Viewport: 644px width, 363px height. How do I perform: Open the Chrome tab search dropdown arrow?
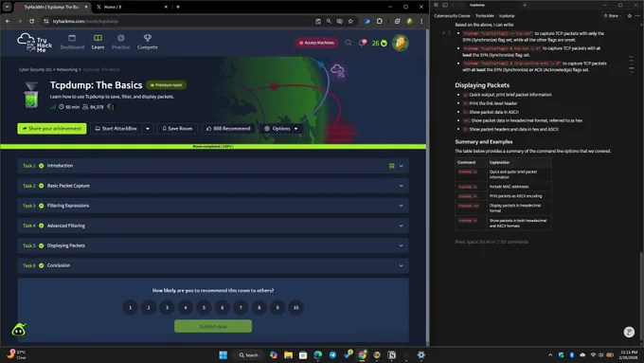(7, 7)
